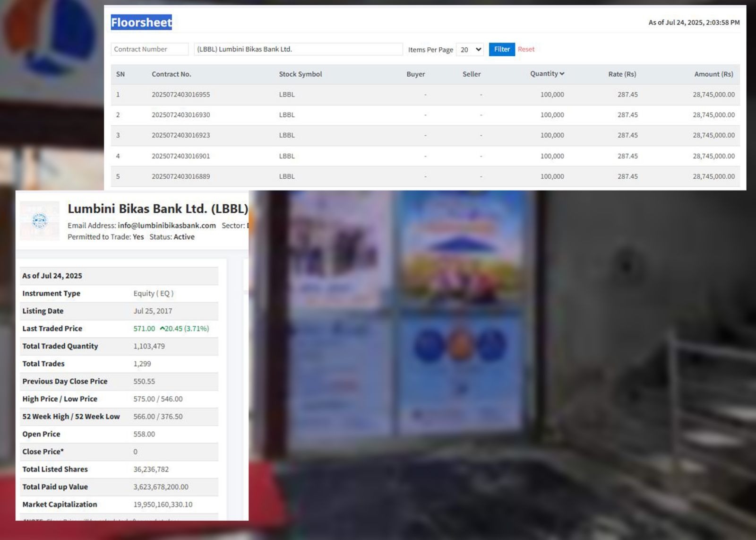Click Previous Day Close Price value 550.55
Image resolution: width=756 pixels, height=540 pixels.
pyautogui.click(x=144, y=381)
